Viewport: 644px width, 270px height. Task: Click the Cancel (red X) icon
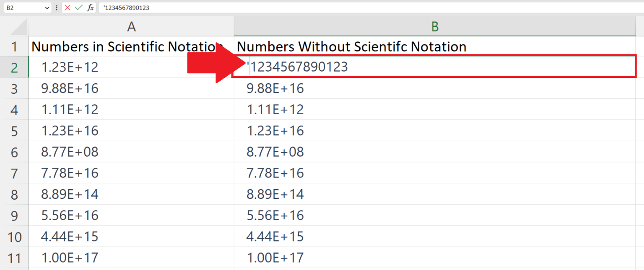click(x=68, y=7)
